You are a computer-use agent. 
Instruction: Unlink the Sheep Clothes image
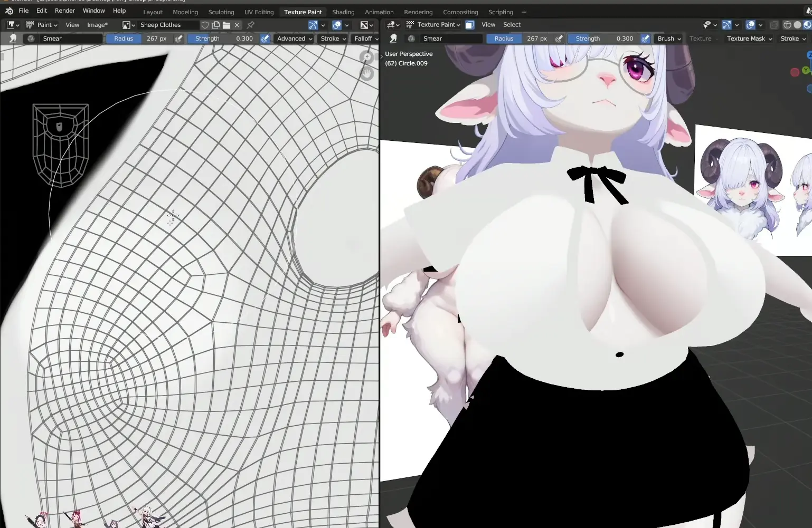point(237,25)
